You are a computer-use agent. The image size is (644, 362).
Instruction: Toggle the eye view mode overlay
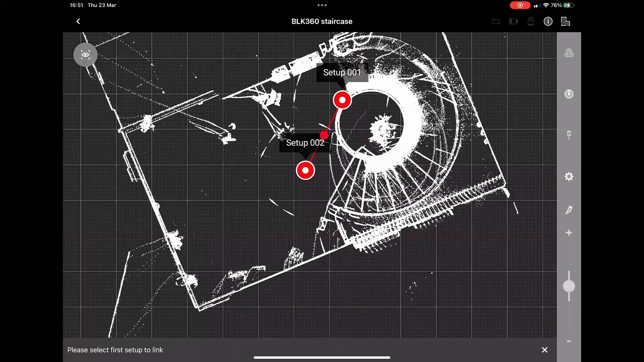pos(85,55)
